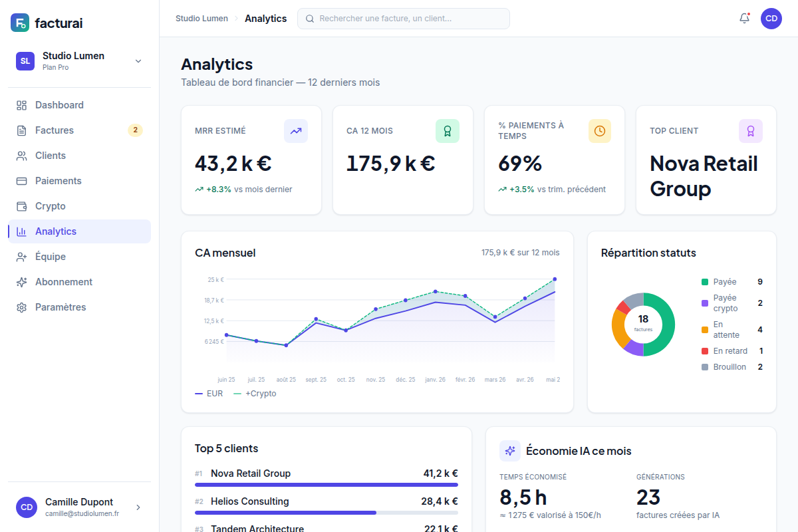Click the +3.5% vs trim. précédent text

click(x=552, y=190)
